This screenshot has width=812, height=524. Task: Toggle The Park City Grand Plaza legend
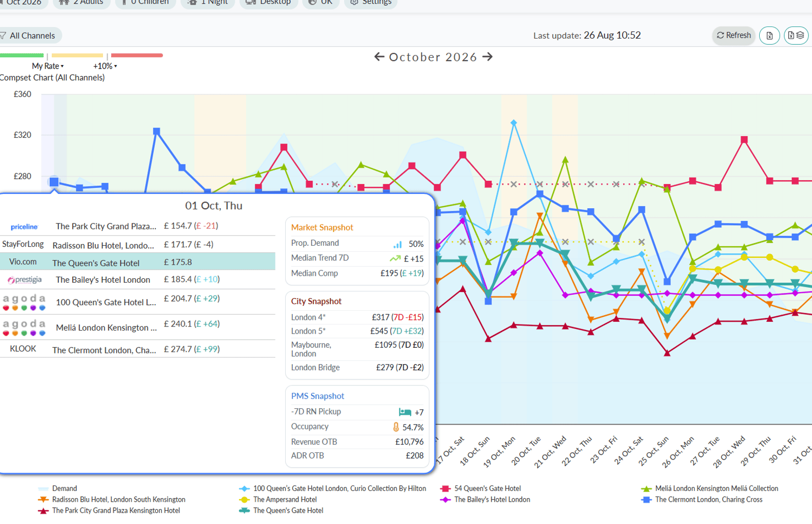[109, 511]
